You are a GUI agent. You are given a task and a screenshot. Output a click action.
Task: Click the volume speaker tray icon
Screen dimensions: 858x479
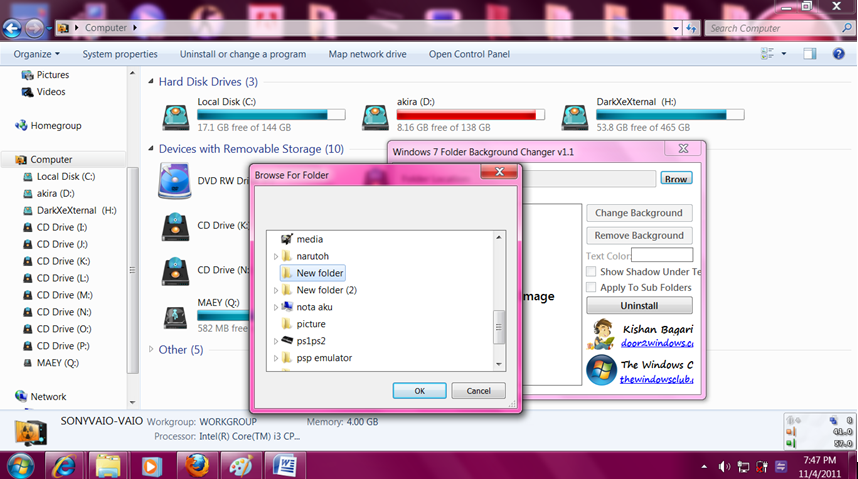(724, 466)
